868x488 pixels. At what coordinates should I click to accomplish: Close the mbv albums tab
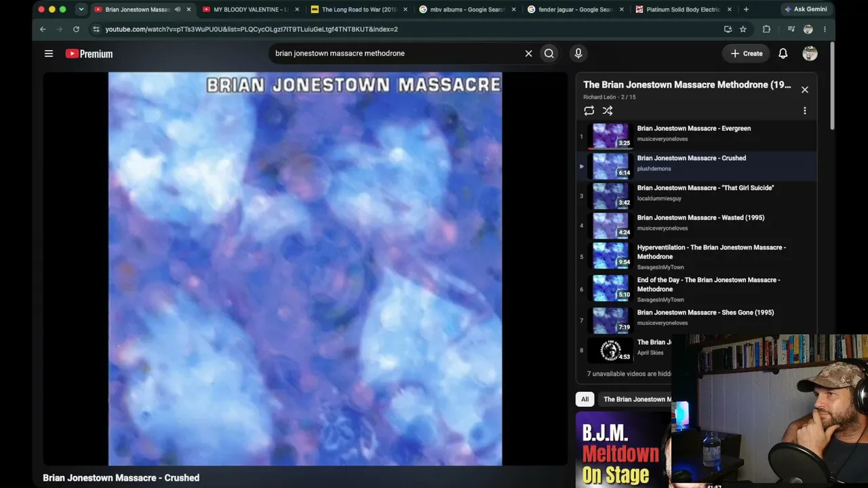(513, 9)
